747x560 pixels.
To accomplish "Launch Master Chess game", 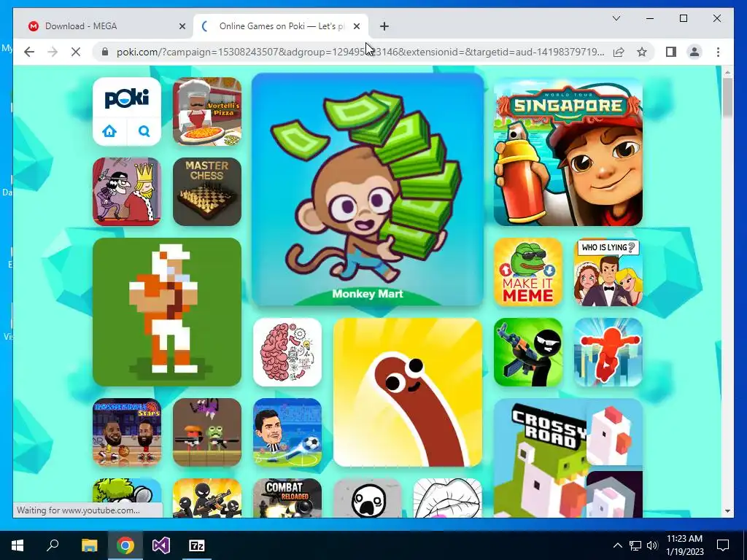I will (x=207, y=192).
